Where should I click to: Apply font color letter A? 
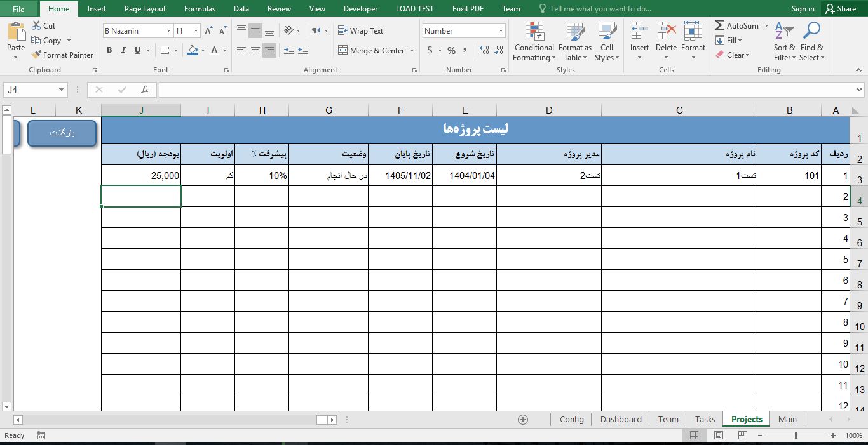pos(214,50)
